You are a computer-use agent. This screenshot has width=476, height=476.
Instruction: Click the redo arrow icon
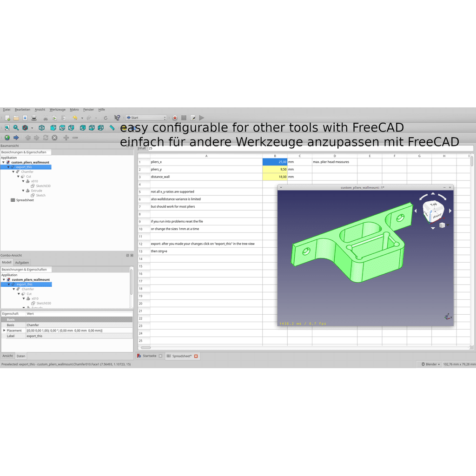pyautogui.click(x=89, y=118)
